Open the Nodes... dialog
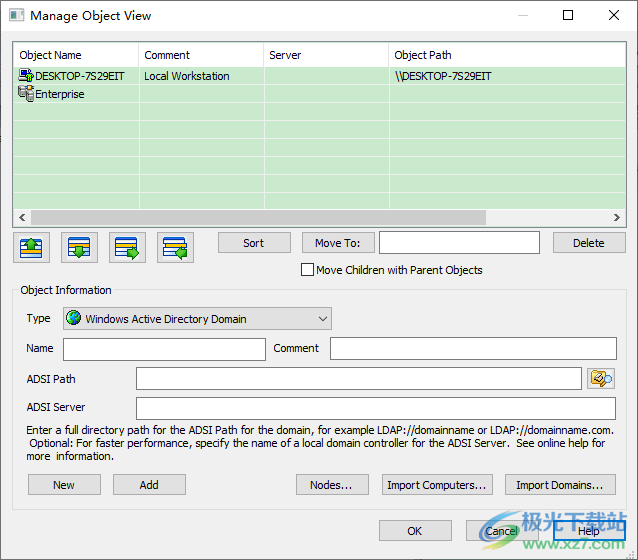Viewport: 638px width, 560px height. [332, 485]
